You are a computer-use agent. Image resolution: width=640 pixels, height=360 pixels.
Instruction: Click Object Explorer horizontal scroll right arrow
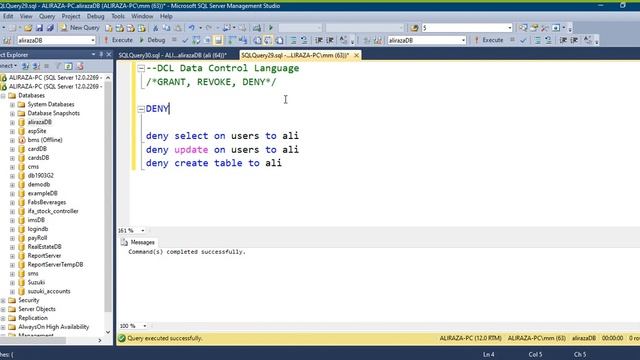coord(100,340)
